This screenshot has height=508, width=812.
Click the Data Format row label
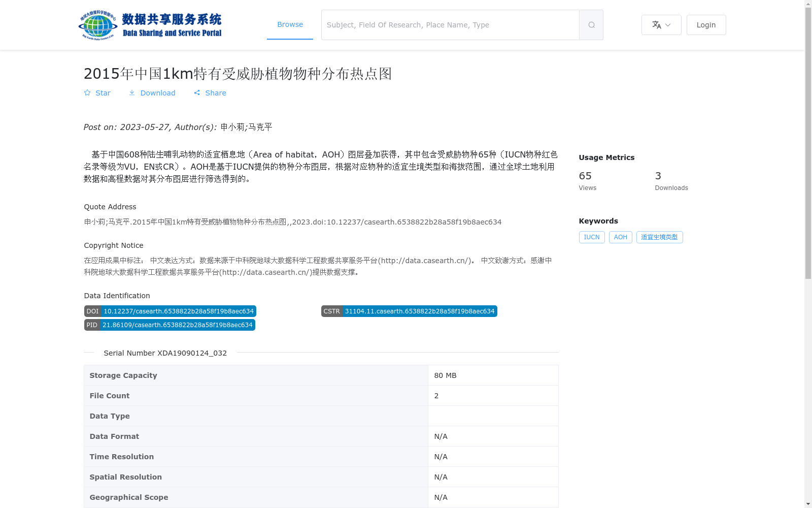point(114,436)
